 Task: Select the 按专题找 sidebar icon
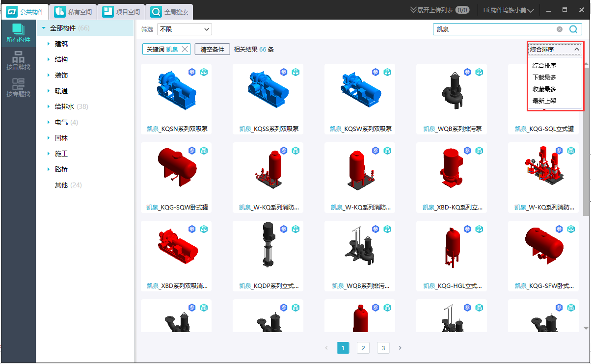coord(18,87)
